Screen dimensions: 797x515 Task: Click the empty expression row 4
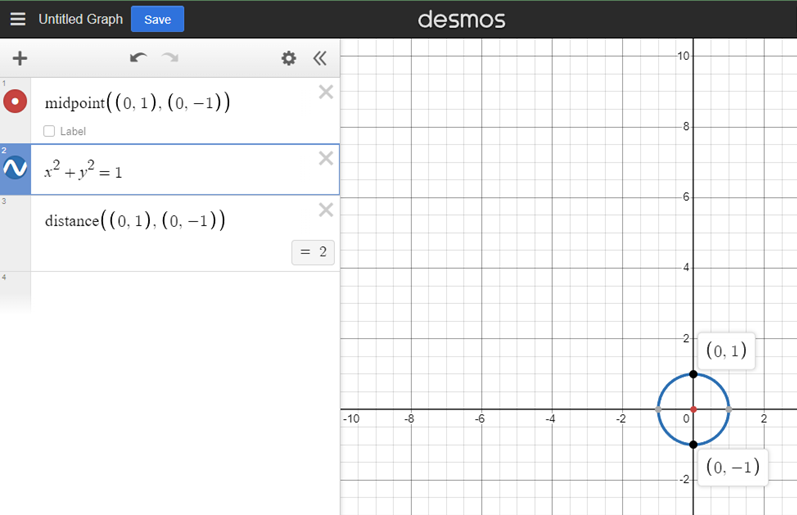185,292
